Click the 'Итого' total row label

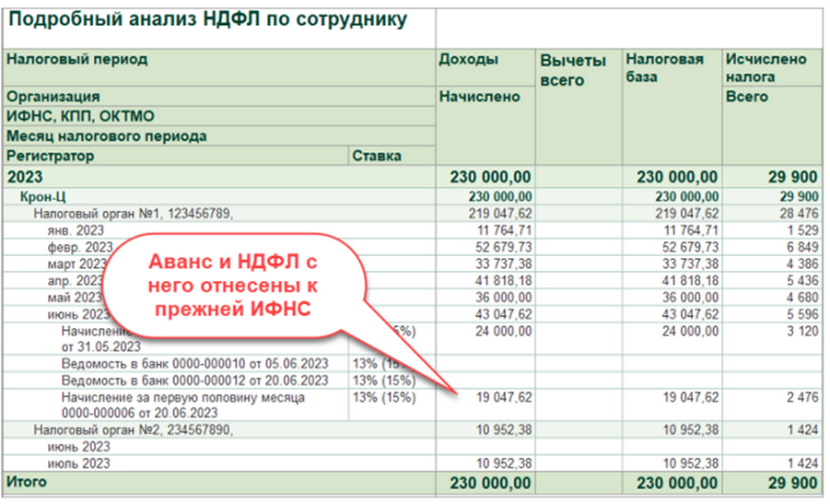click(27, 482)
